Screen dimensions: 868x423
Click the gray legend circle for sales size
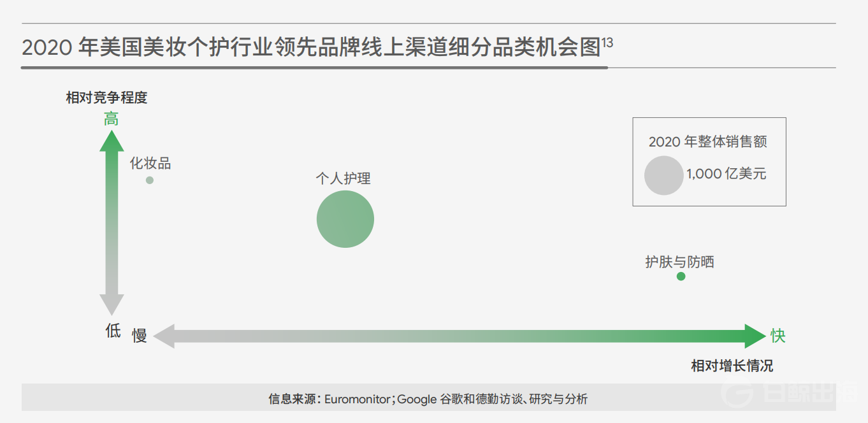[663, 175]
